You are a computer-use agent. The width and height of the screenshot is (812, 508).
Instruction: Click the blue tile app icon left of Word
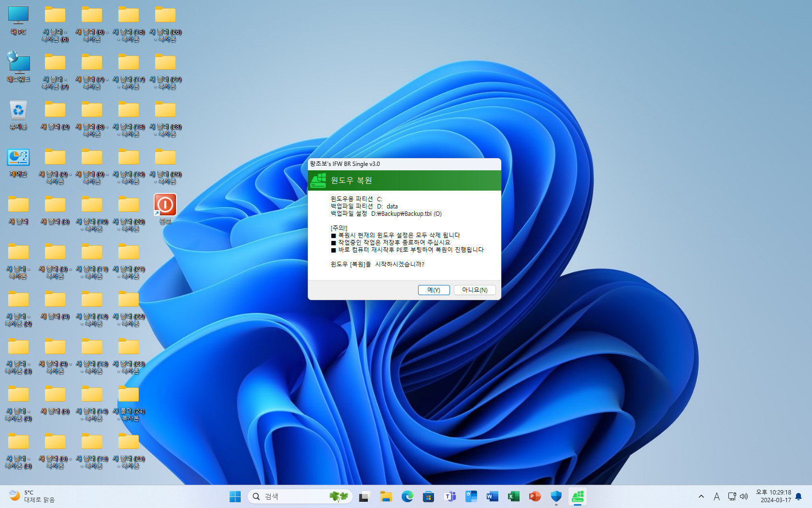point(471,496)
